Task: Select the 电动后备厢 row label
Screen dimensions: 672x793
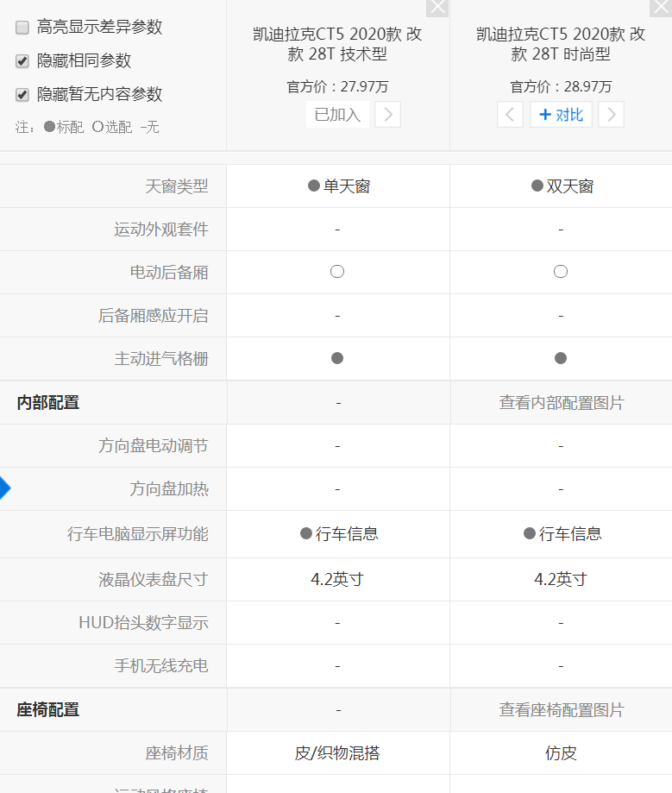Action: tap(169, 273)
